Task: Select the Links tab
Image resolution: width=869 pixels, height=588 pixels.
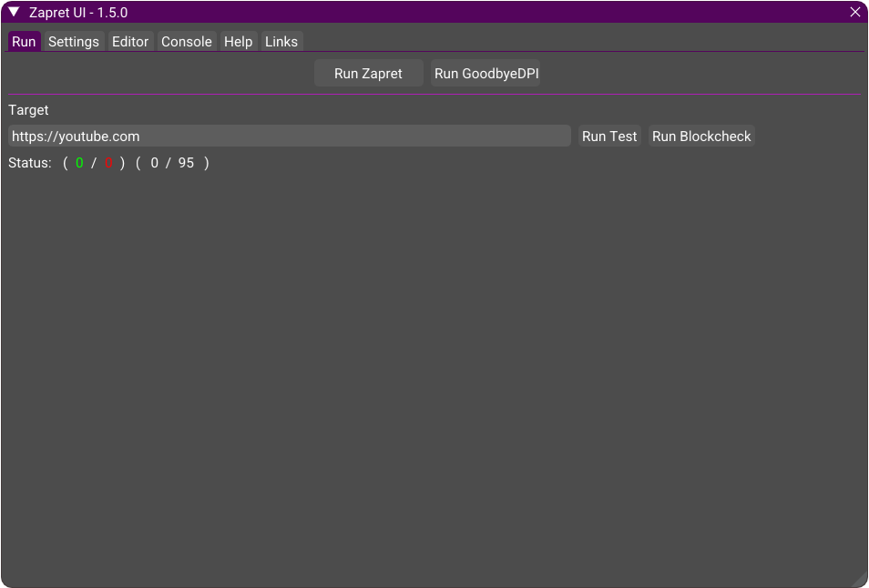Action: coord(281,42)
